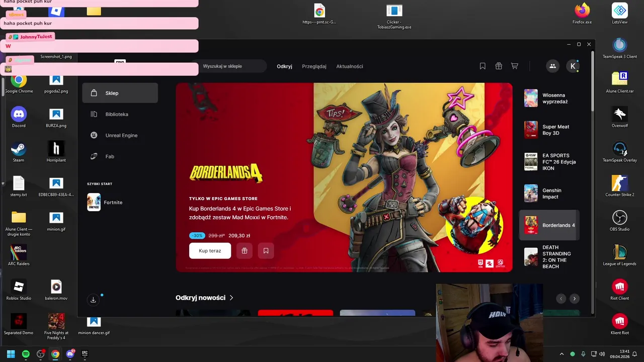
Task: Open Horripilant desktop shortcut
Action: click(x=56, y=152)
